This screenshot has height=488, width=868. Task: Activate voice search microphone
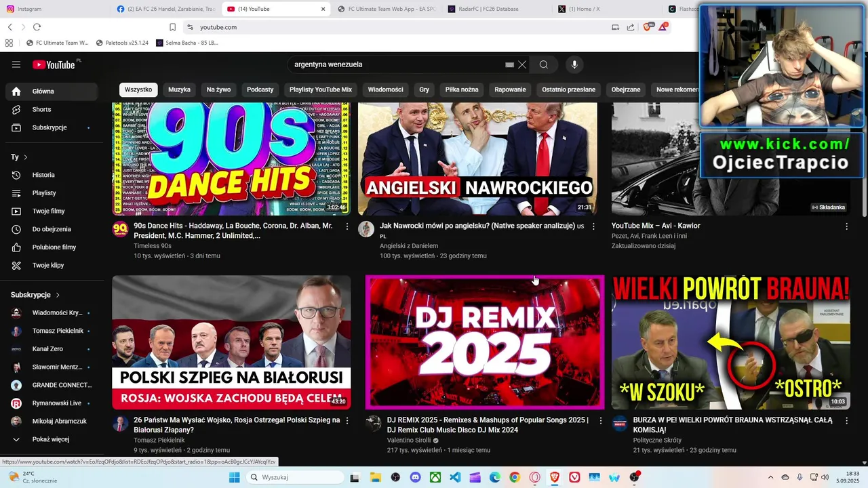(574, 64)
